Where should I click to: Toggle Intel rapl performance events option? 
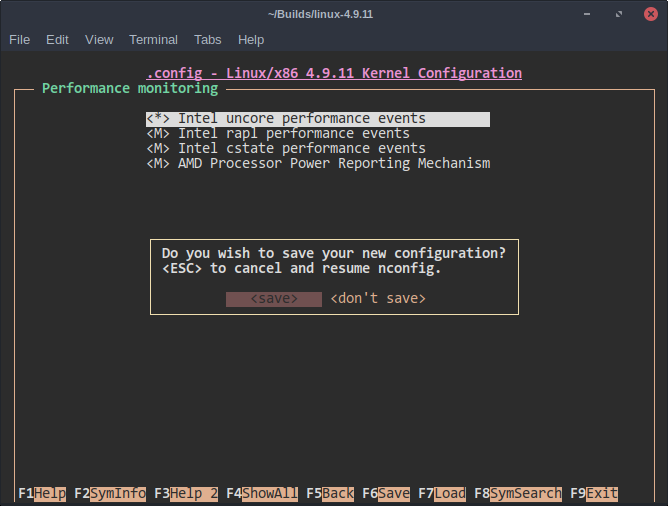(278, 134)
